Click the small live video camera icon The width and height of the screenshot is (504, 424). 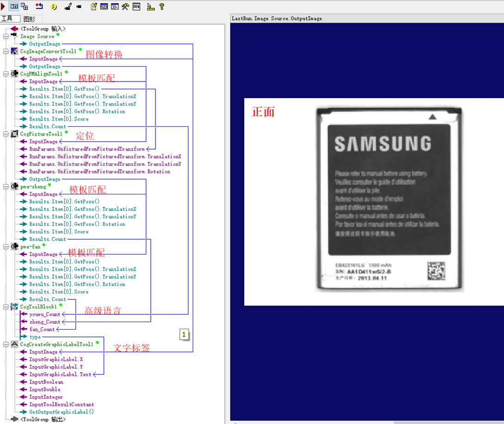click(79, 6)
